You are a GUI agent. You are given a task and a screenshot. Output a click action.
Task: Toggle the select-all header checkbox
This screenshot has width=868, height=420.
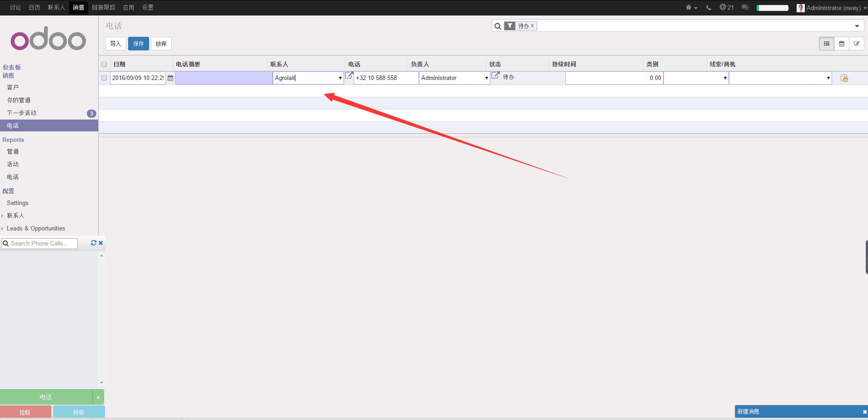tap(104, 64)
